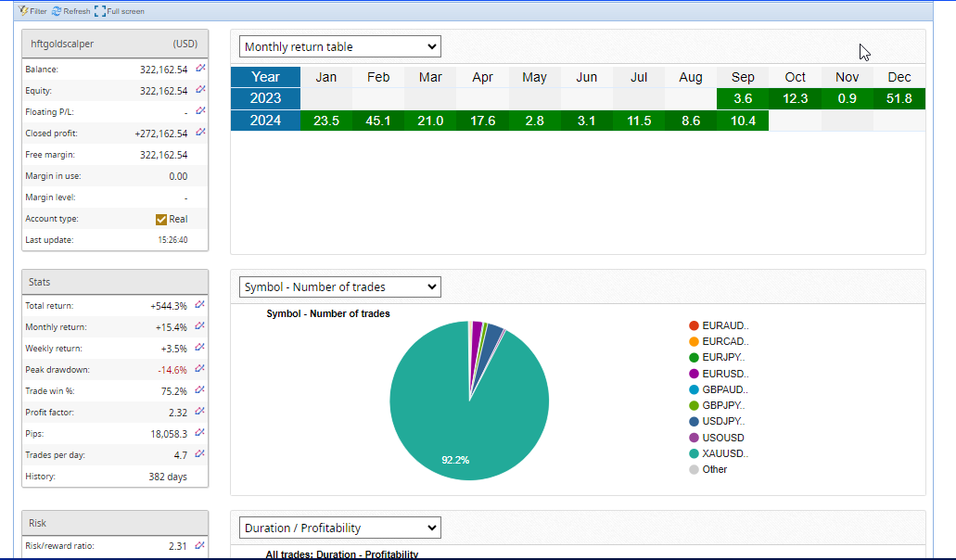Click Filter in the top toolbar
Viewport: 956px width, 560px height.
[x=32, y=11]
